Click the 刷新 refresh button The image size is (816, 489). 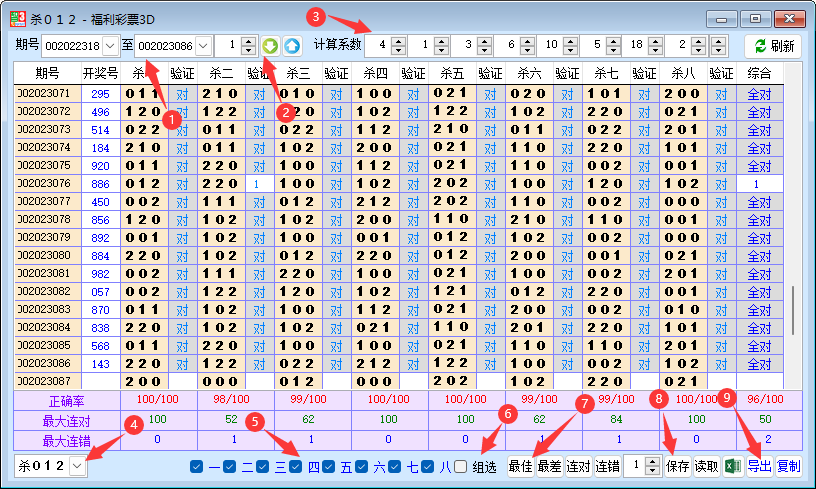pos(773,46)
